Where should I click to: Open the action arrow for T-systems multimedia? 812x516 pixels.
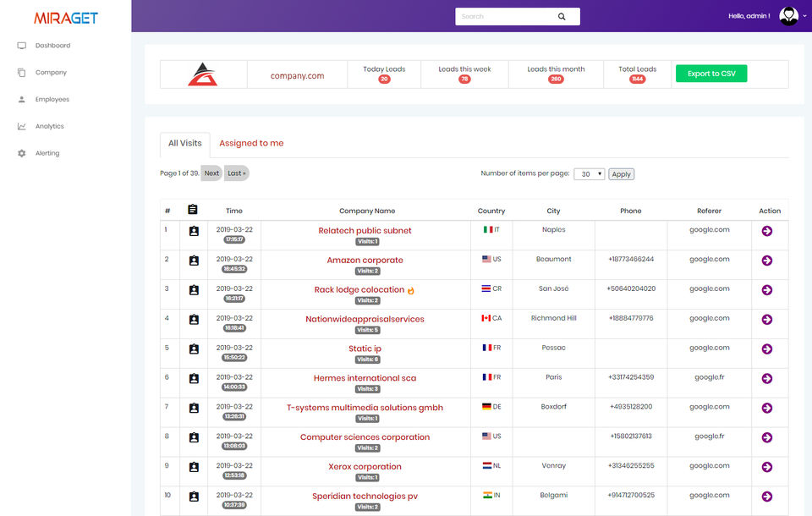coord(767,409)
